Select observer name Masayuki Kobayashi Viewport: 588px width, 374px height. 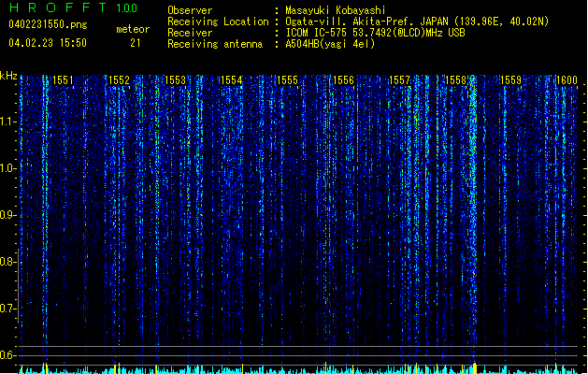[336, 10]
